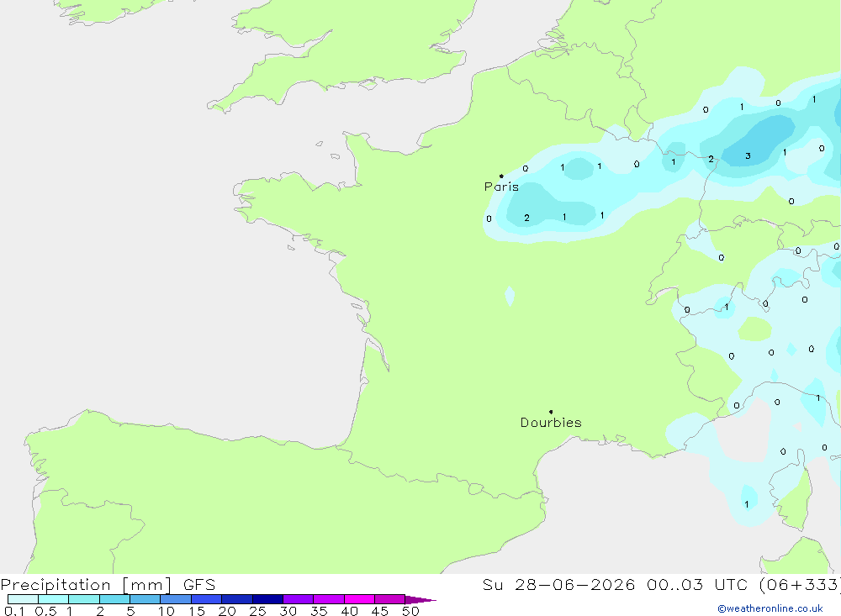Click the '00..03 UTC' time range text
The width and height of the screenshot is (841, 616).
tap(696, 585)
